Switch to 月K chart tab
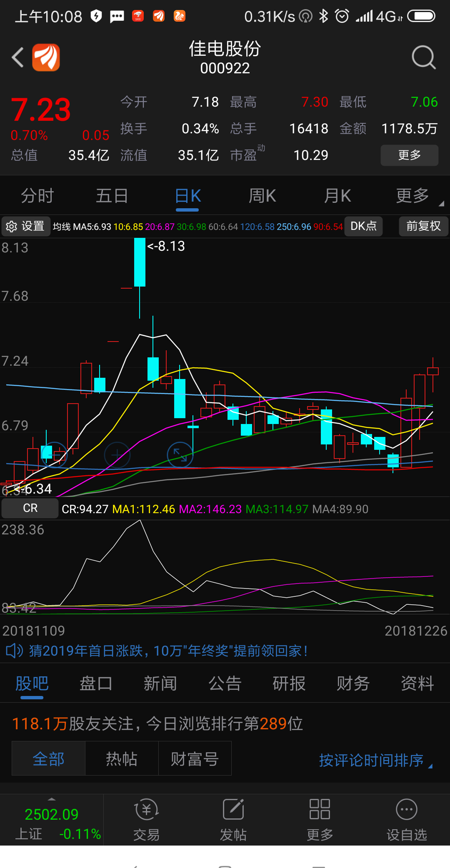The height and width of the screenshot is (868, 450). click(337, 196)
